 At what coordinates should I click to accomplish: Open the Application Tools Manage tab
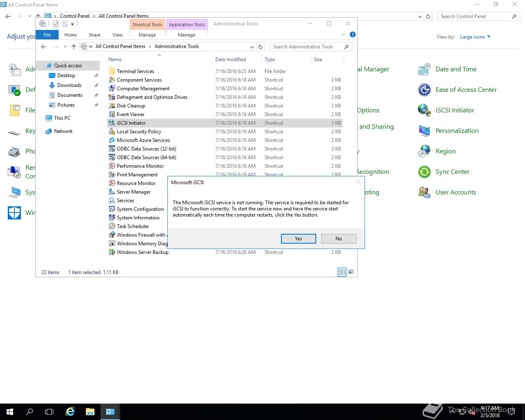(187, 35)
